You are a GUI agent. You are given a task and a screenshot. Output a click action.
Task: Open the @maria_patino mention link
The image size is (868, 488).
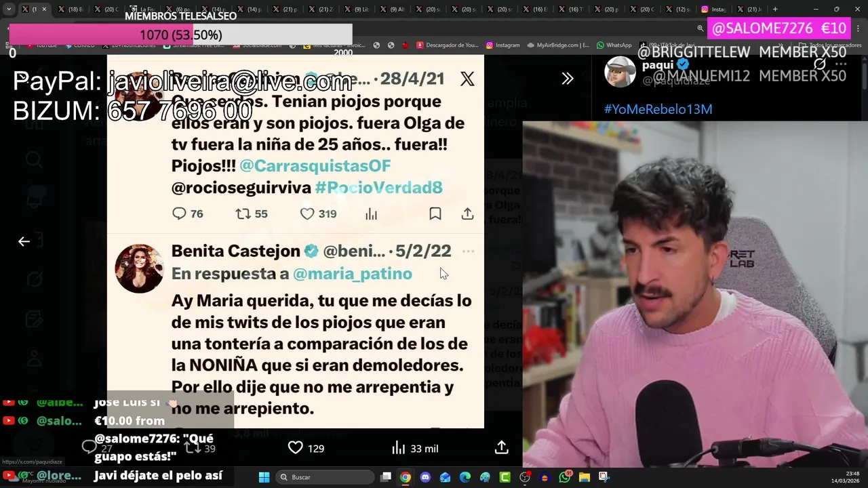click(352, 273)
